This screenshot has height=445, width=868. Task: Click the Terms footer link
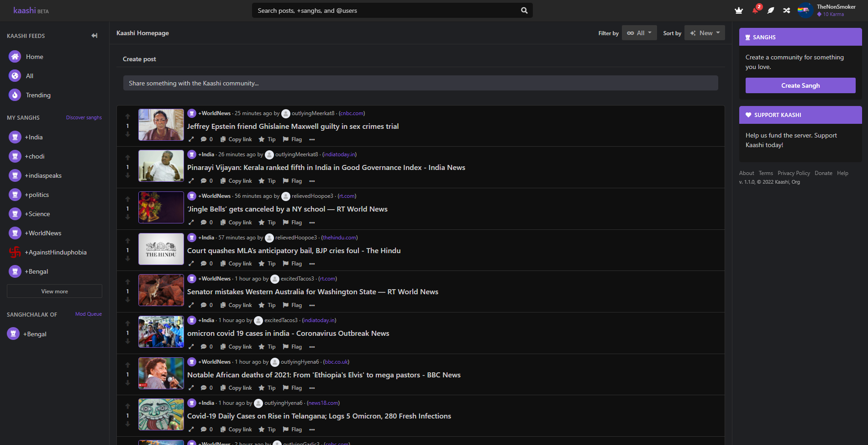pyautogui.click(x=766, y=173)
